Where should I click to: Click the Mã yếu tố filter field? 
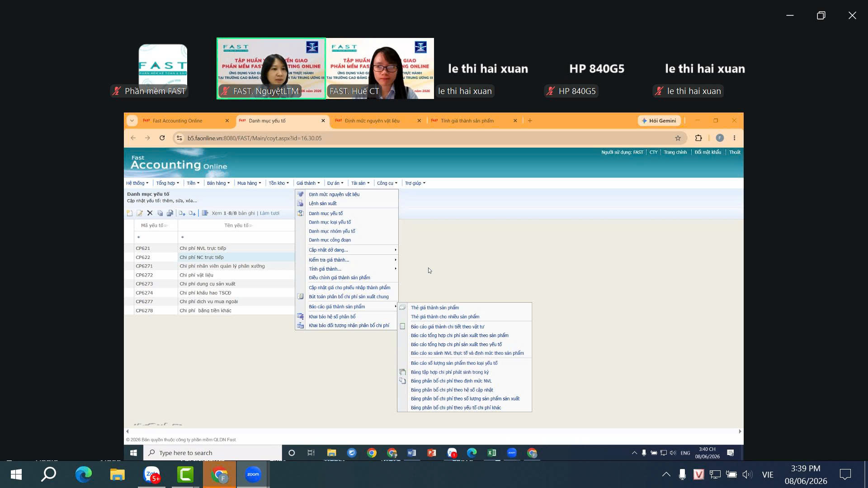click(156, 237)
